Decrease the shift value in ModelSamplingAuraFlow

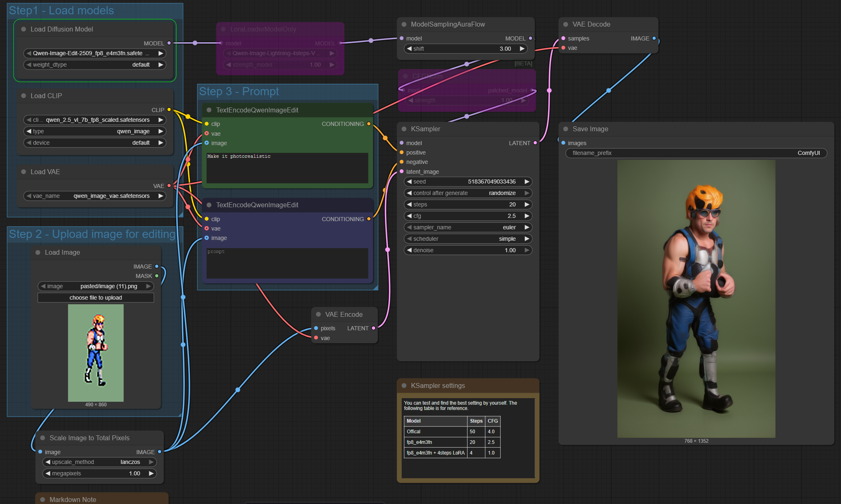pyautogui.click(x=409, y=49)
